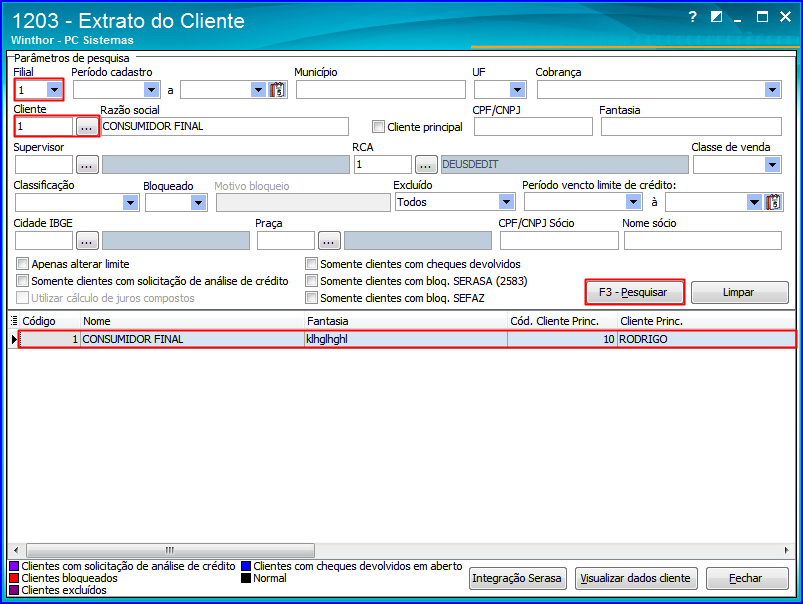The width and height of the screenshot is (803, 604).
Task: Click F3 - Pesquisar button
Action: tap(635, 292)
